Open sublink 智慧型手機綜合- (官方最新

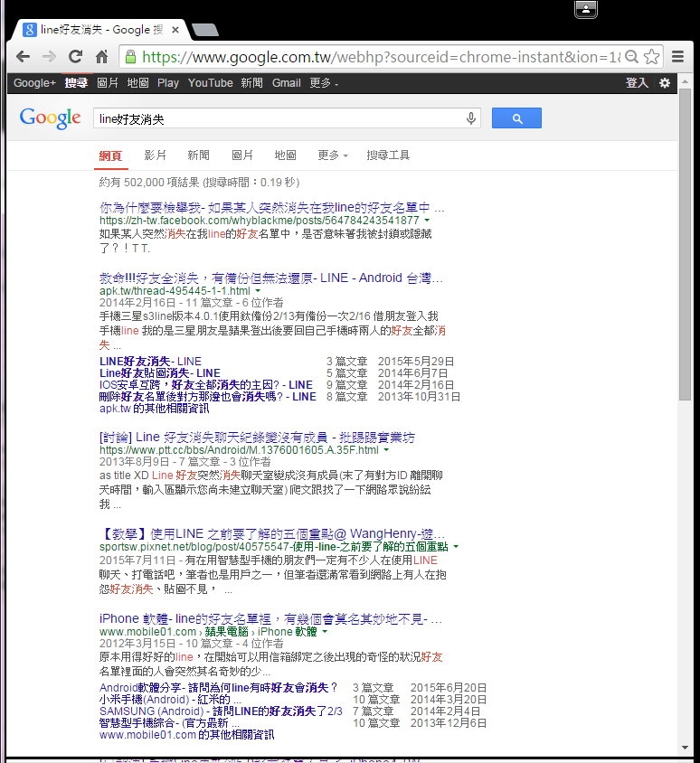tap(169, 722)
